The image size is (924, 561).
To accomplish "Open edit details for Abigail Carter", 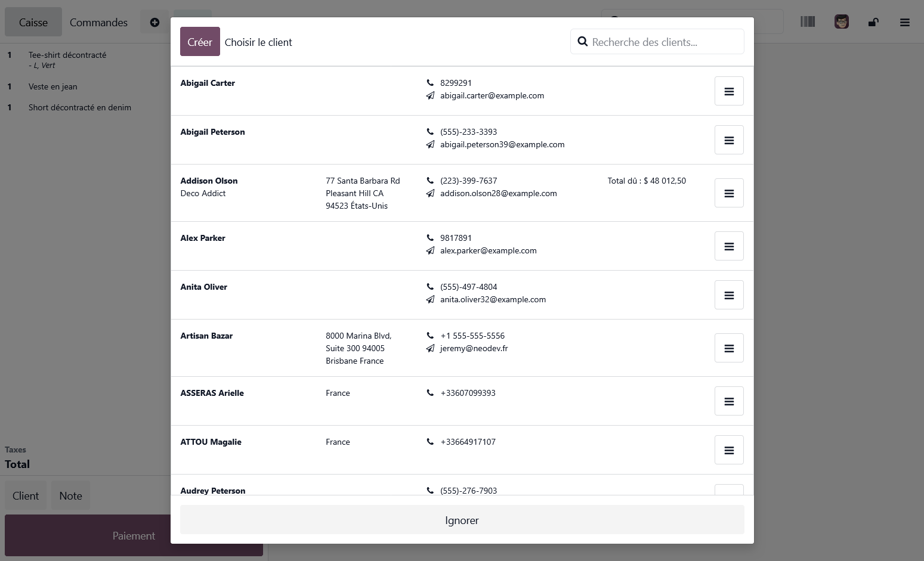I will [x=729, y=91].
